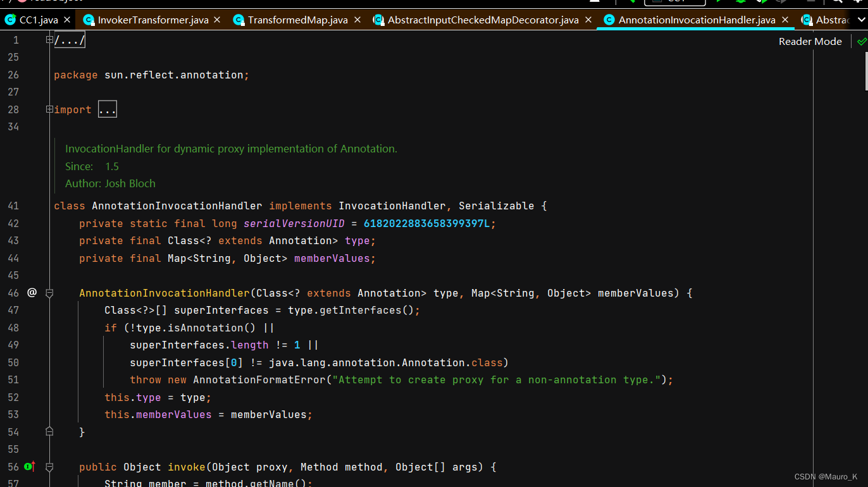Click the folded /.../ comment placeholder

tap(70, 40)
